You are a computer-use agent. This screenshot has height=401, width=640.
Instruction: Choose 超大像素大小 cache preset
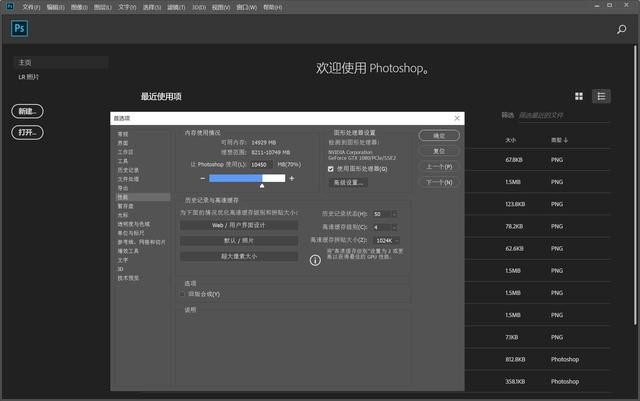click(x=239, y=256)
